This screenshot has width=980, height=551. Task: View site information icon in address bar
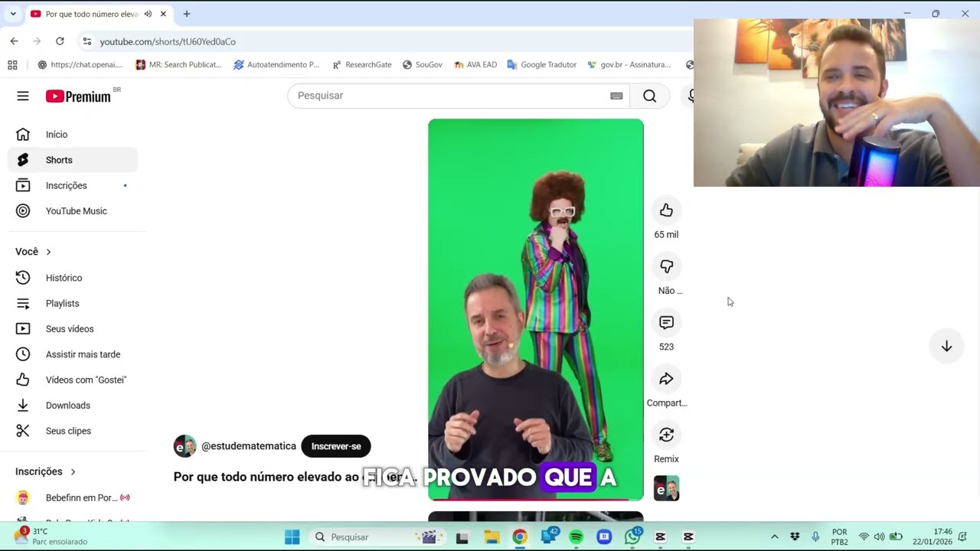(x=87, y=41)
